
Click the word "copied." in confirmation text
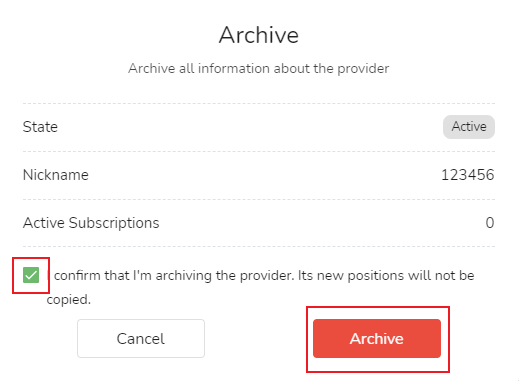(68, 299)
